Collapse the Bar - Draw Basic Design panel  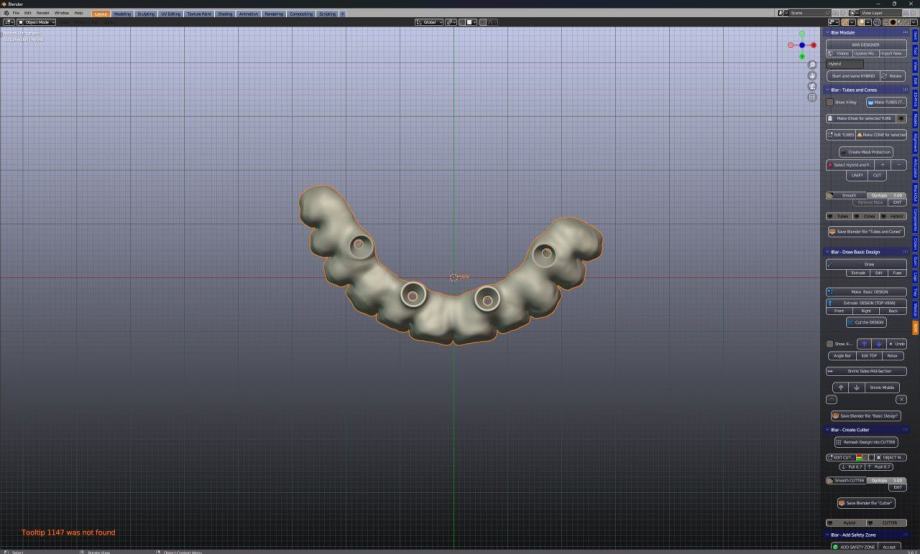(x=828, y=252)
